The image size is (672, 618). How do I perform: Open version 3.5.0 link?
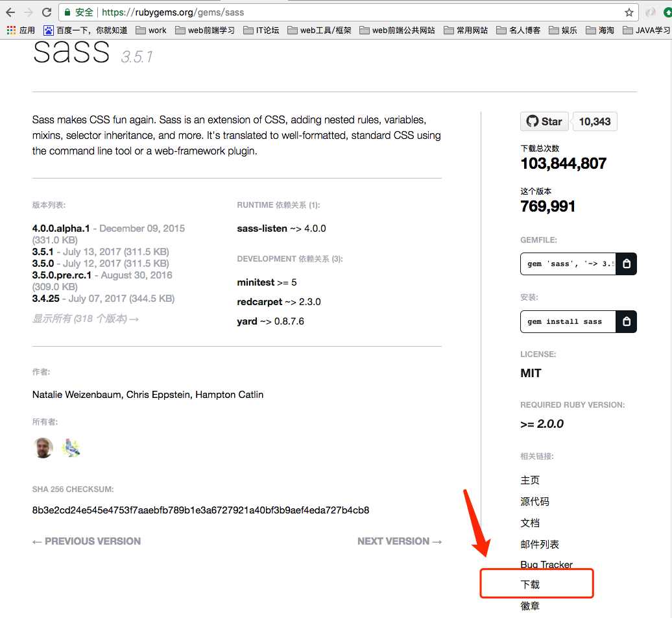43,264
